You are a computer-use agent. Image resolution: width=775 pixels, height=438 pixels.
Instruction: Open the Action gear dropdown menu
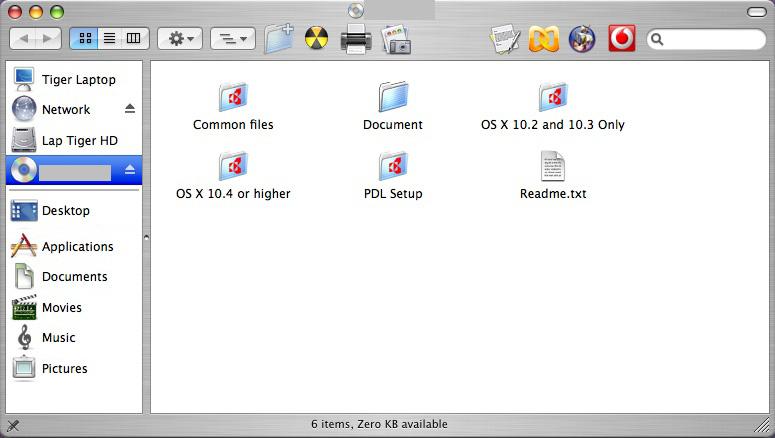tap(180, 39)
